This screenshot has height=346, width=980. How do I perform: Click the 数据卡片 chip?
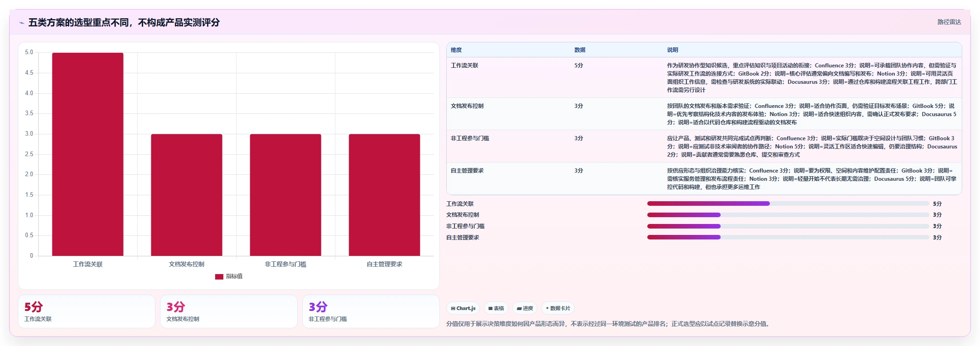click(558, 308)
